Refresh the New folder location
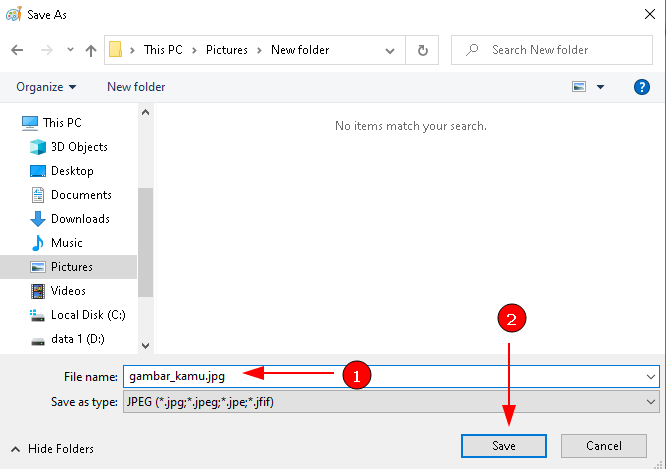 pyautogui.click(x=423, y=50)
